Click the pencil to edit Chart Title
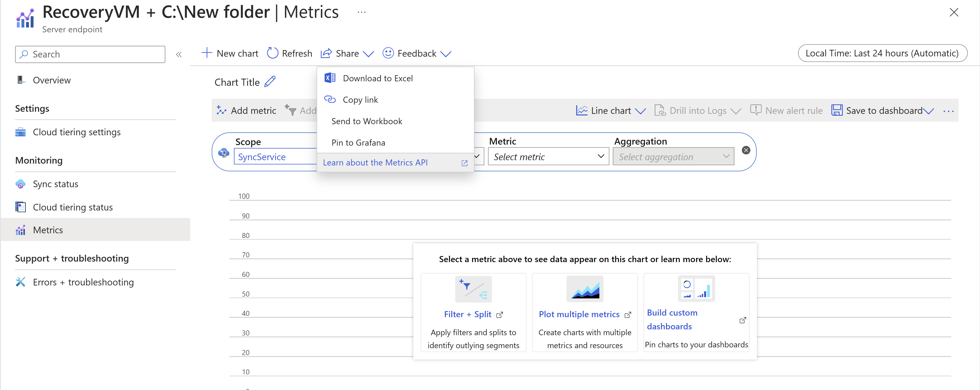The image size is (980, 390). click(271, 81)
